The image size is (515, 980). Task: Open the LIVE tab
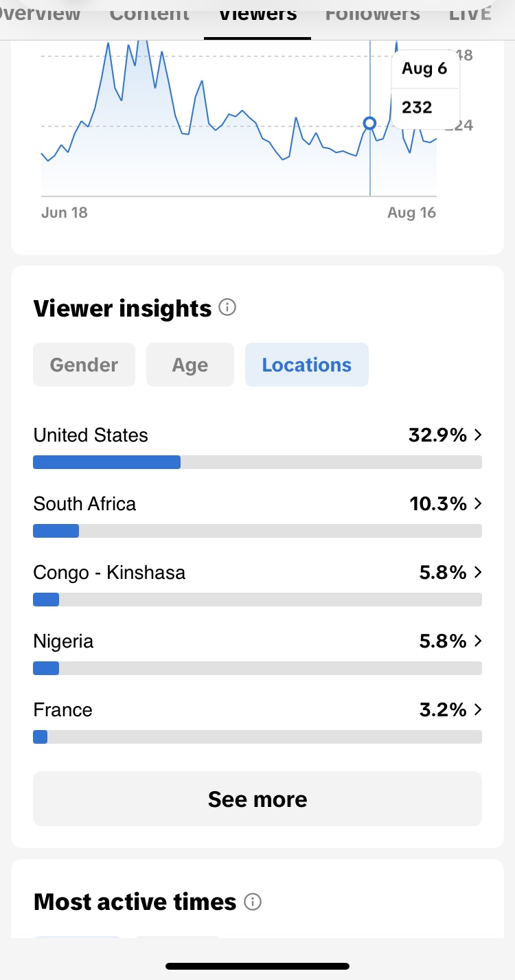470,12
